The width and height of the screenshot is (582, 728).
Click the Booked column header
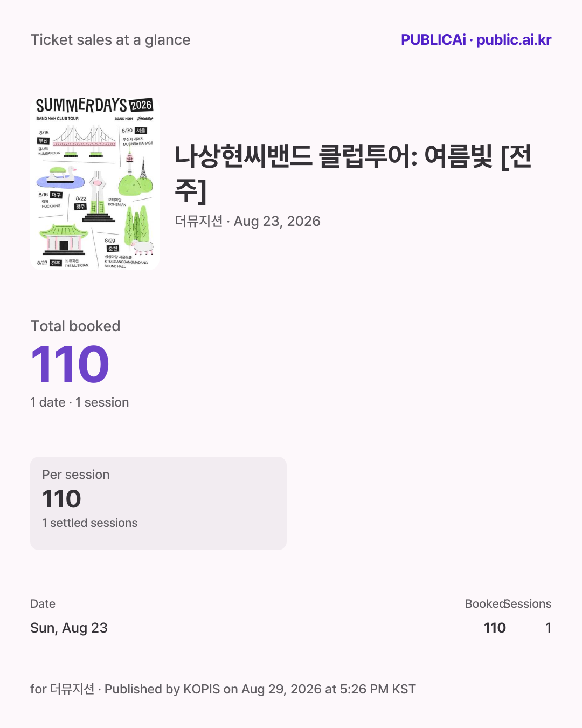(485, 604)
